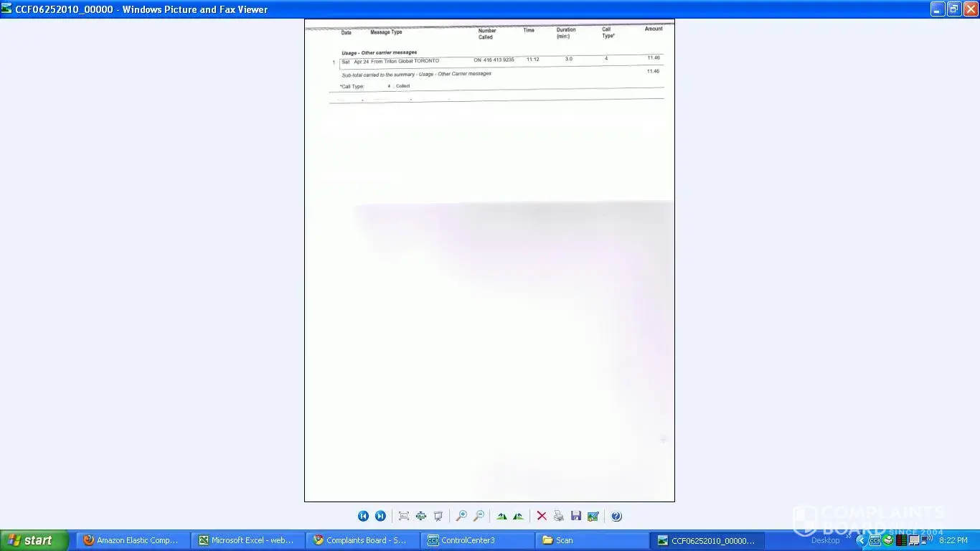Viewport: 980px width, 551px height.
Task: Open the Scan folder from taskbar
Action: pyautogui.click(x=593, y=540)
